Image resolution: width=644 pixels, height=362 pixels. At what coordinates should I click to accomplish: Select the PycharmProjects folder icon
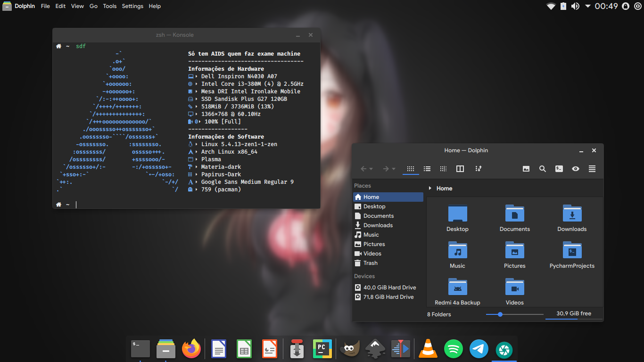coord(572,250)
